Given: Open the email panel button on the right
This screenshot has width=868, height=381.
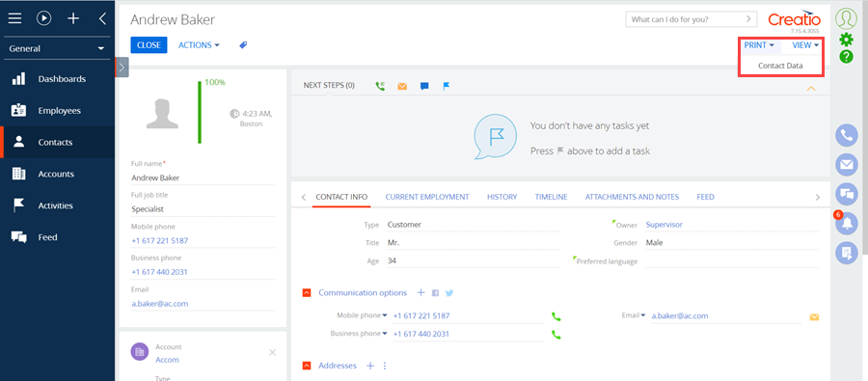Looking at the screenshot, I should [x=846, y=165].
